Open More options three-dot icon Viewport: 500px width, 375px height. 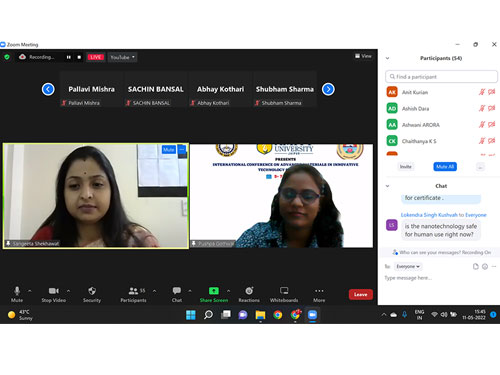pyautogui.click(x=319, y=291)
